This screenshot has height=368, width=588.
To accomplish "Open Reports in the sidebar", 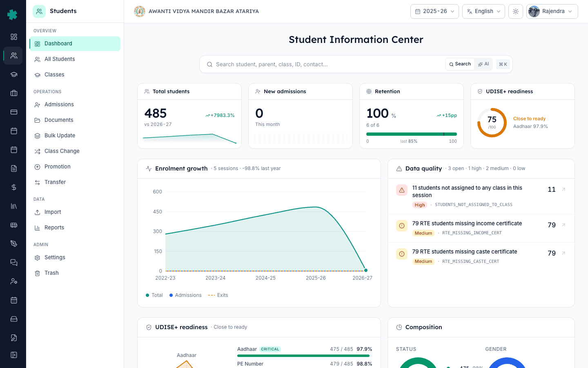I will (x=75, y=228).
